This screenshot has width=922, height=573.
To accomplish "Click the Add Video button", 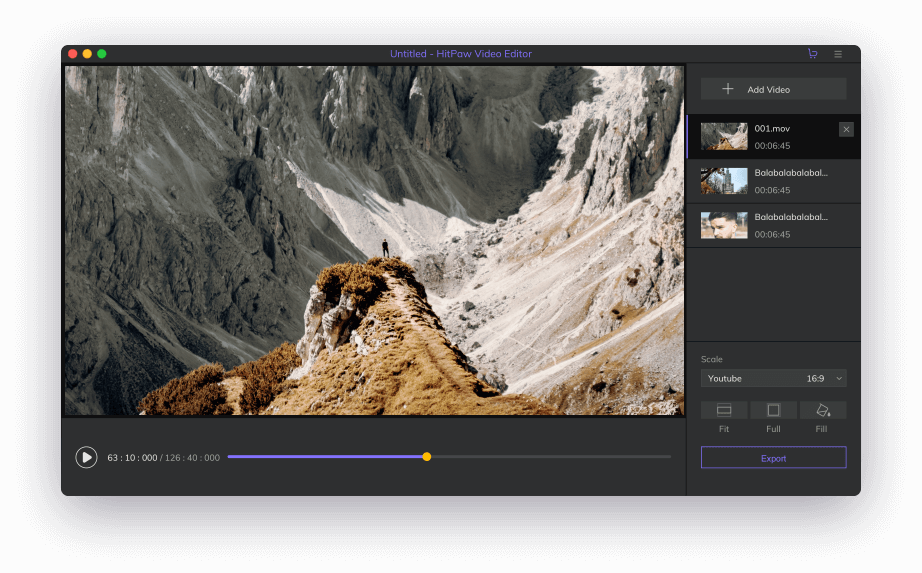I will pos(773,89).
